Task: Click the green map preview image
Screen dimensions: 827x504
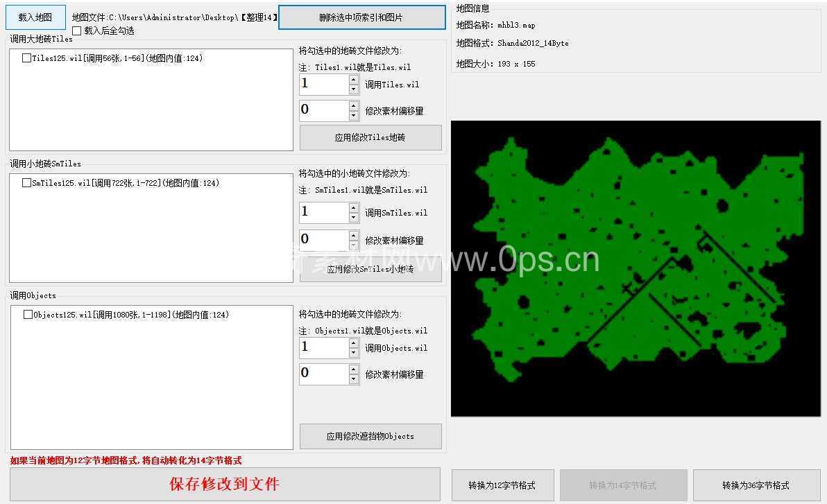Action: coord(636,269)
